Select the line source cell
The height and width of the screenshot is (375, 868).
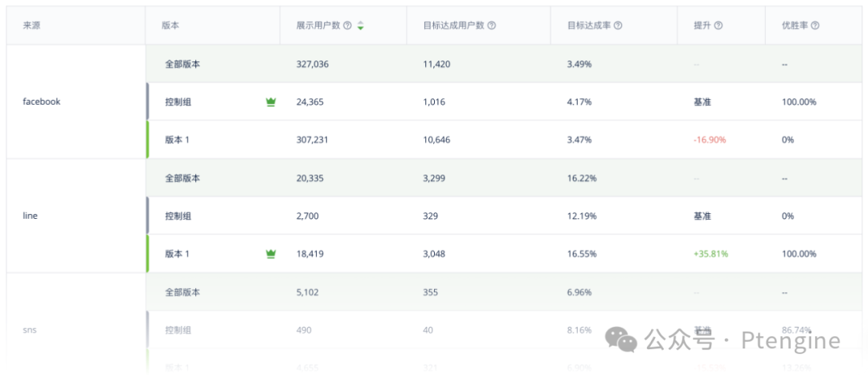(x=31, y=216)
